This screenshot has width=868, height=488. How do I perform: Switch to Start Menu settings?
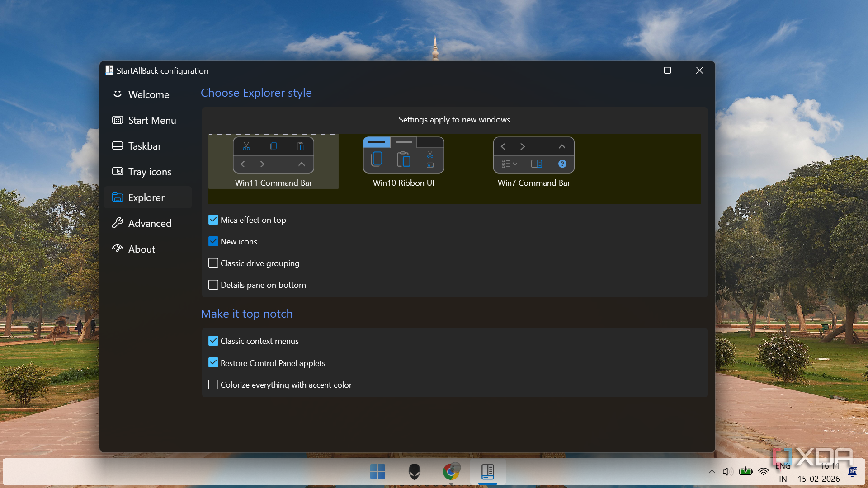point(148,120)
